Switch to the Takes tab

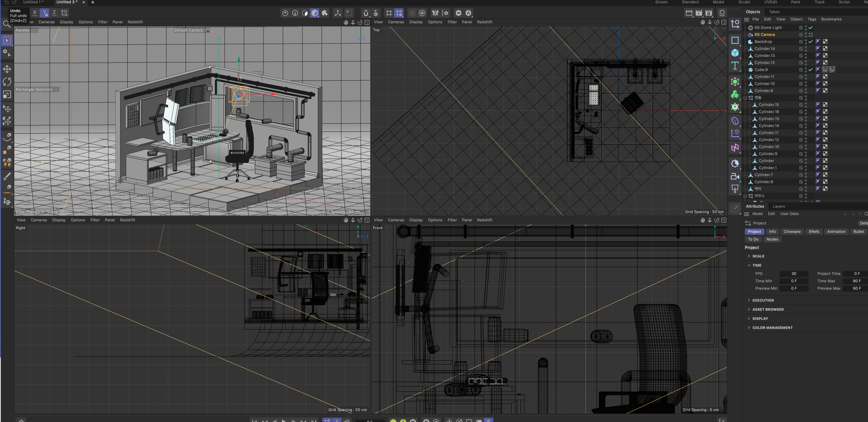click(774, 12)
